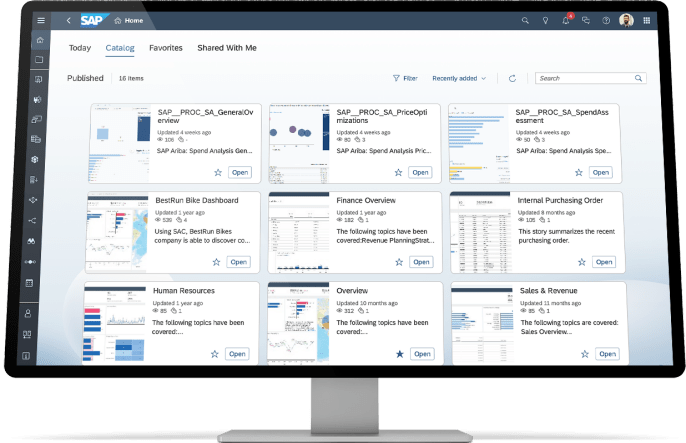Open the Transport icon in the sidebar
This screenshot has width=686, height=443.
[x=27, y=335]
